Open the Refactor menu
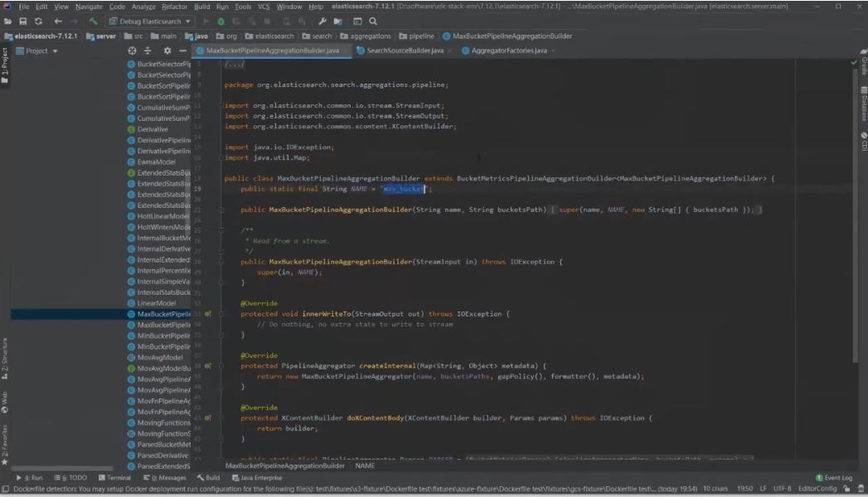This screenshot has width=868, height=497. point(174,7)
